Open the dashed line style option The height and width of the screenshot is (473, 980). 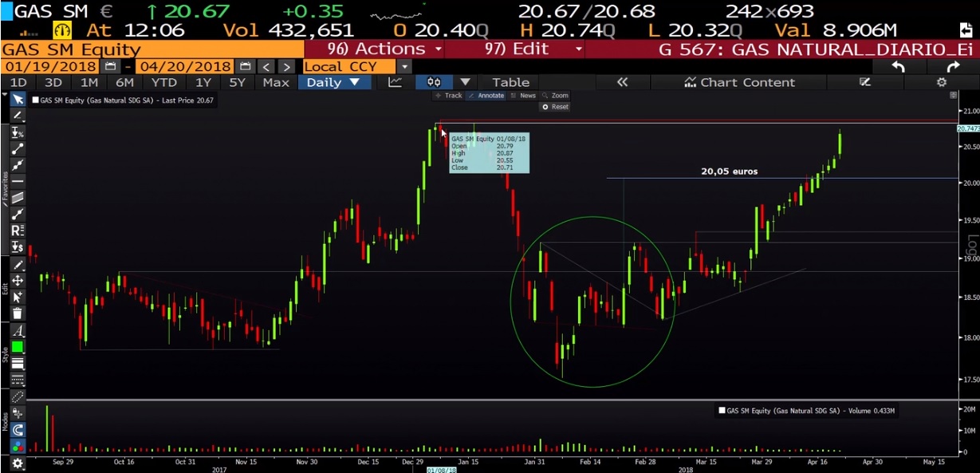coord(17,380)
